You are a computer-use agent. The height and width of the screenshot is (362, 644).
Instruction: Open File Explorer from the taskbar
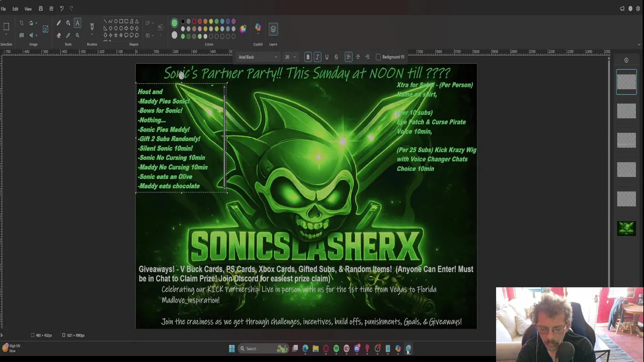tap(315, 348)
